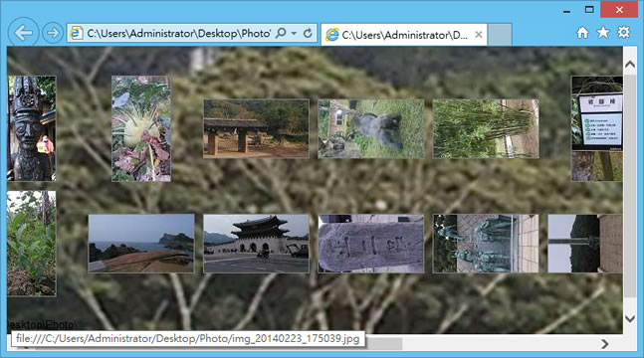Click the search magnifier in address bar
644x358 pixels.
[281, 33]
